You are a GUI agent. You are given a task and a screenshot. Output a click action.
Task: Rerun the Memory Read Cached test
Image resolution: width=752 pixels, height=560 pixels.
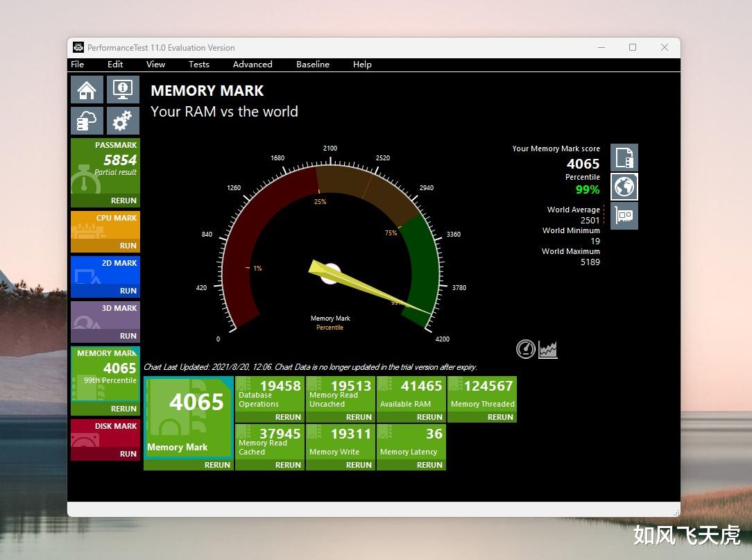click(288, 465)
